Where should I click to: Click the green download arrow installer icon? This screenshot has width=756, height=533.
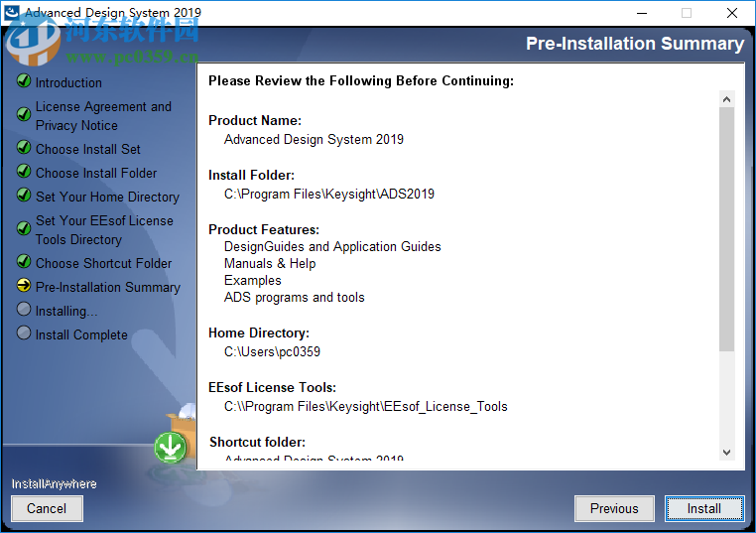171,447
